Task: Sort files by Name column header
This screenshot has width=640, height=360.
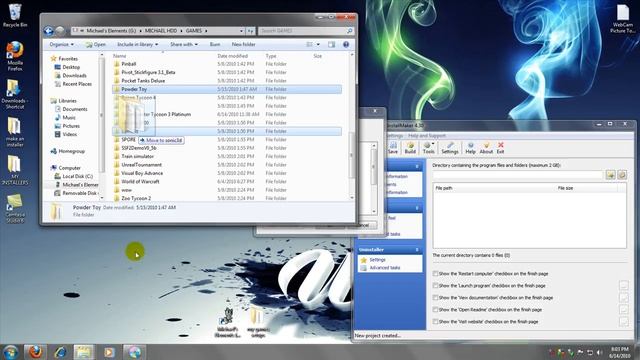Action: point(120,56)
